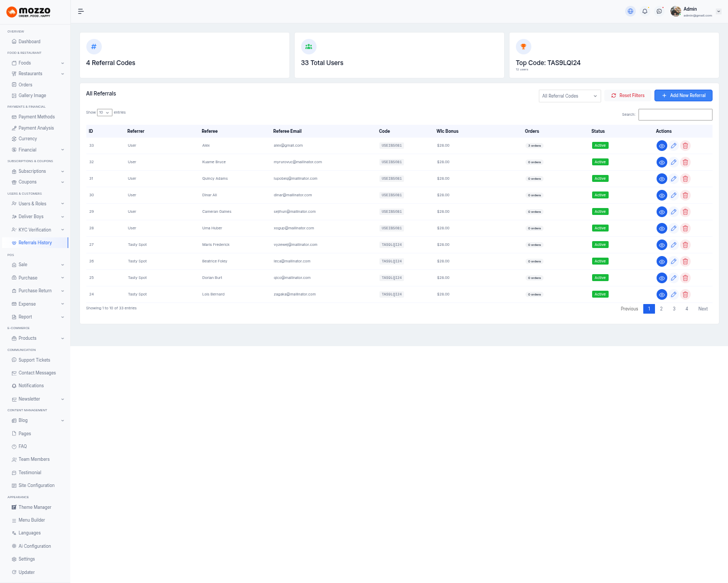Sort the table by Wlc Bonus column
The image size is (728, 583).
[447, 131]
